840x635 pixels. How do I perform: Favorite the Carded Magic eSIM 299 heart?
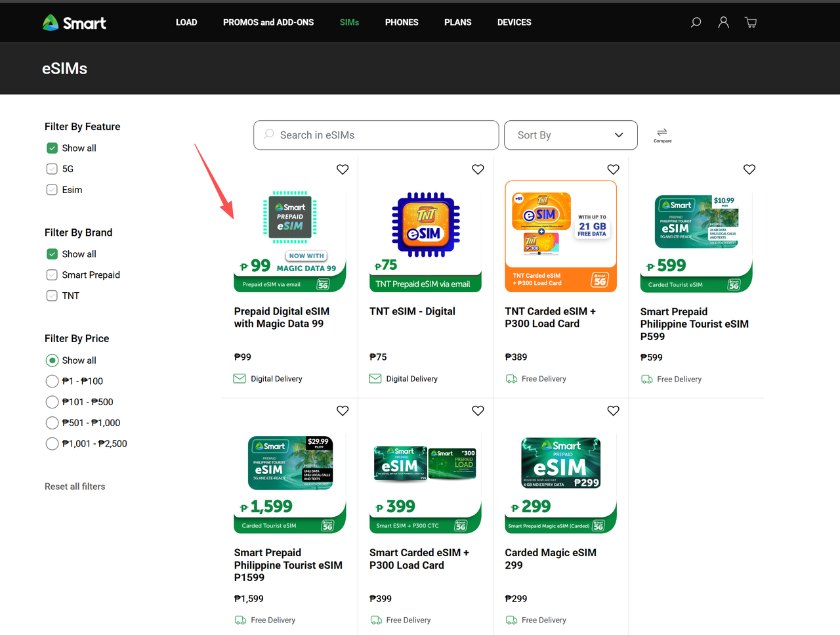point(613,410)
